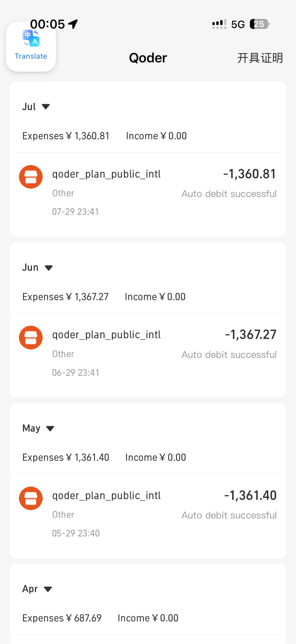
Task: Open the July merchant shop icon
Action: (31, 177)
